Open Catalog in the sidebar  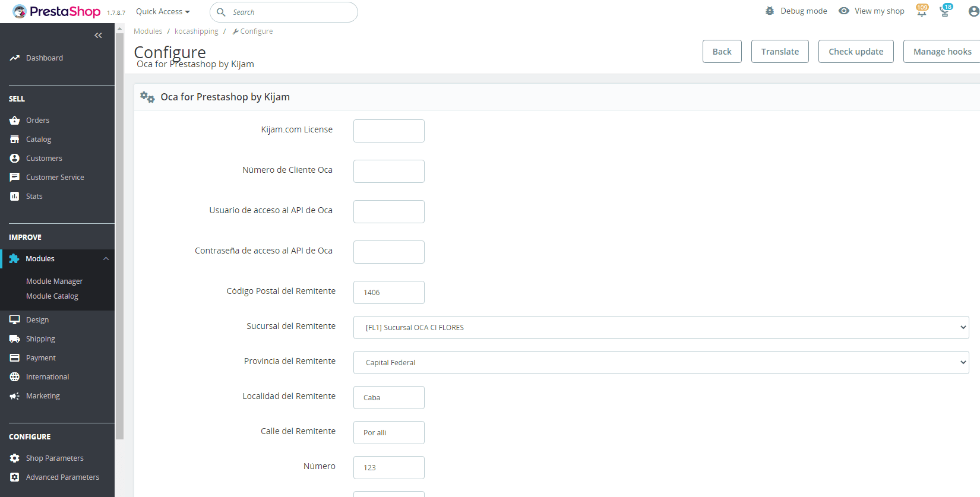click(x=39, y=139)
